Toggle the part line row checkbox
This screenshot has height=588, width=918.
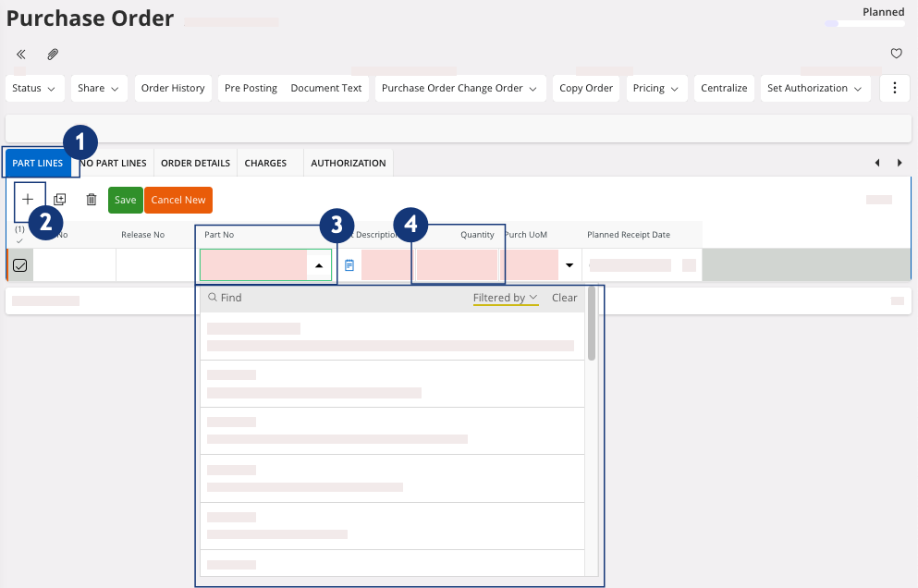tap(19, 265)
